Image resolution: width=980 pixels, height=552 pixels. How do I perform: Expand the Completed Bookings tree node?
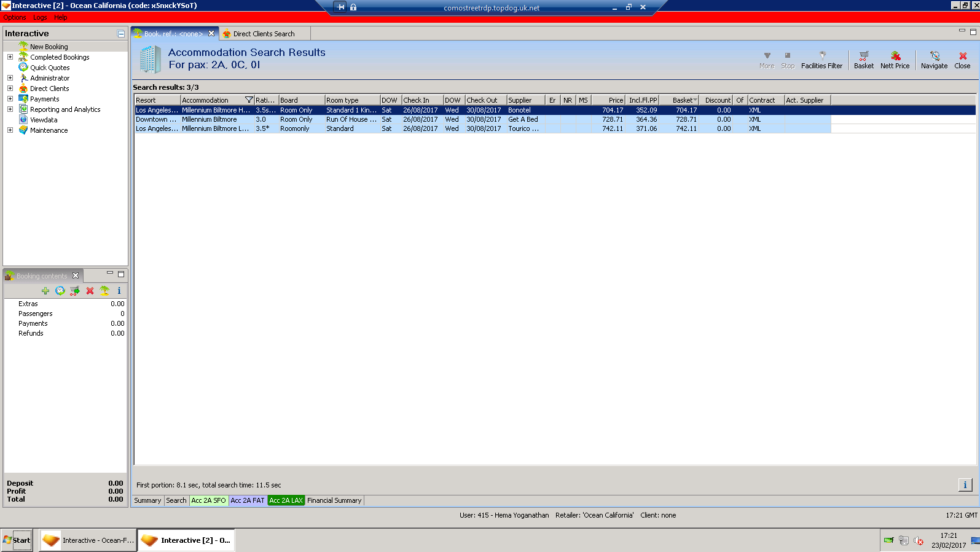click(10, 57)
